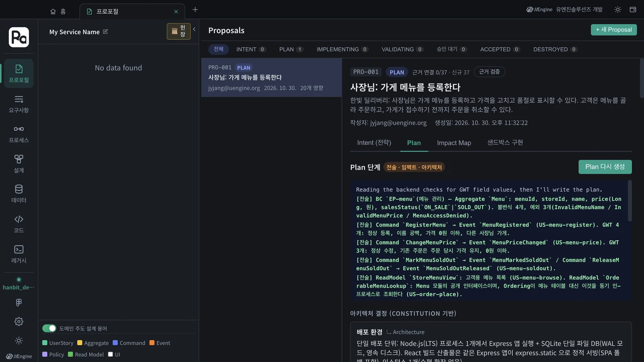Open the 샌드박스 구현 tab
Screen dimensions: 644x362
[505, 143]
